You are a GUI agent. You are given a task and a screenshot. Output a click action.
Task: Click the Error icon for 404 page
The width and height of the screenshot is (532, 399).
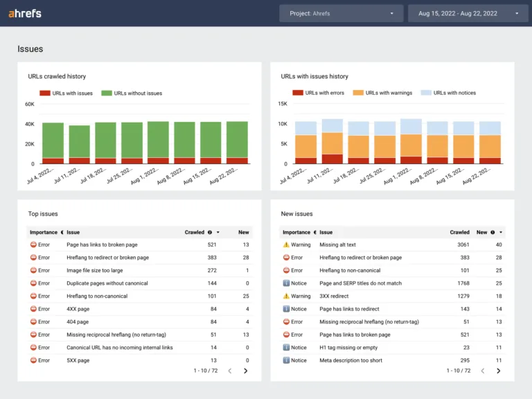click(33, 321)
